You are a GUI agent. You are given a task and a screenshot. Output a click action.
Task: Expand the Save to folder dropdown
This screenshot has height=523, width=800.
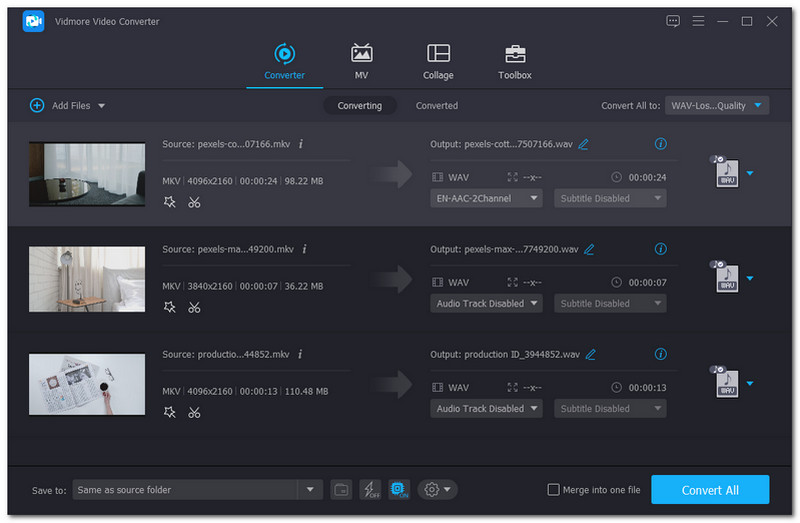pos(310,489)
